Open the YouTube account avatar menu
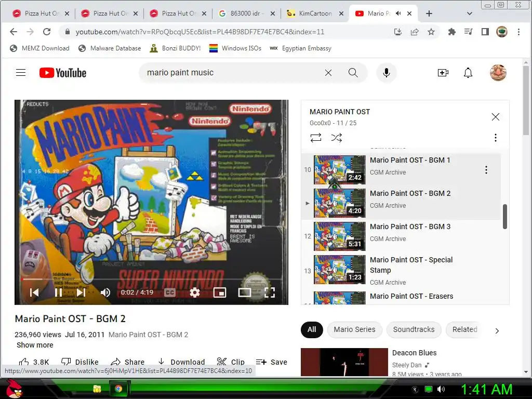 coord(498,73)
